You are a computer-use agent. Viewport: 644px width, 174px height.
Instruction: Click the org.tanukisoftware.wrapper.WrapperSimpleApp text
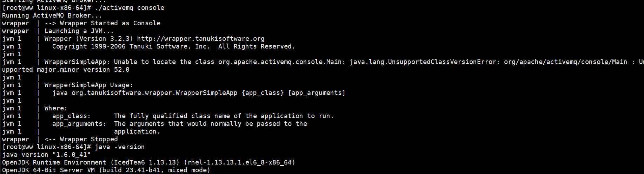point(154,93)
